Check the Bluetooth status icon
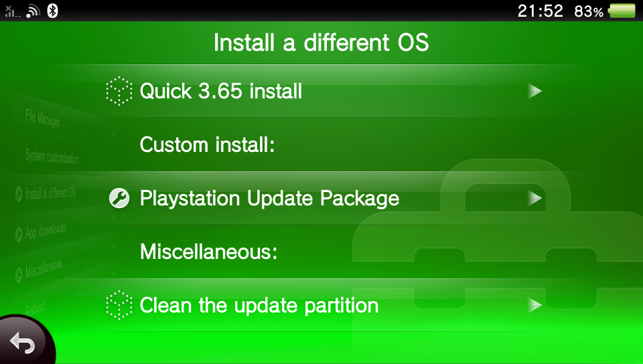This screenshot has height=364, width=643. pyautogui.click(x=52, y=11)
